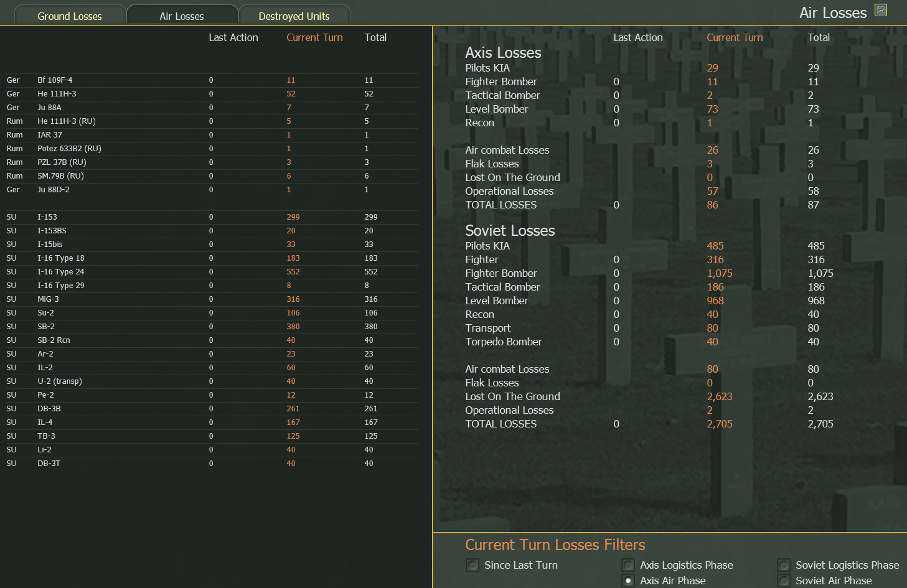
Task: Click the Soviet Torpedo Bomber label
Action: [503, 342]
